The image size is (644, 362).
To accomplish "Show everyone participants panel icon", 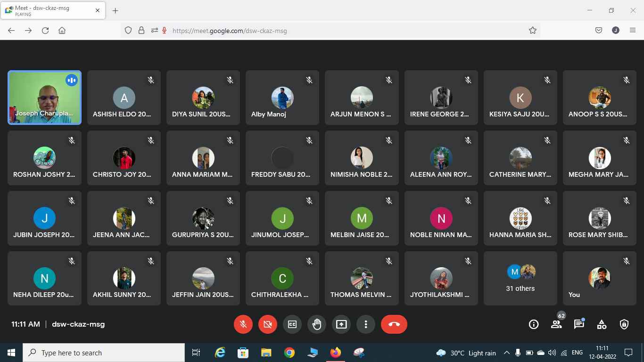I will 556,324.
